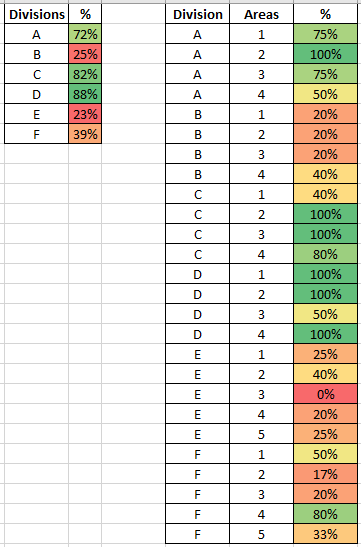
Task: Select the 50% cell for D area 3
Action: click(x=325, y=314)
